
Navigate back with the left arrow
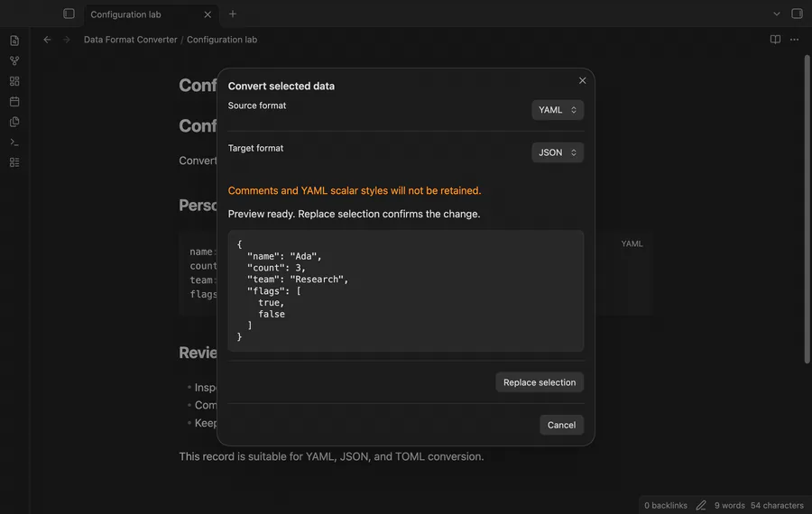pos(47,40)
